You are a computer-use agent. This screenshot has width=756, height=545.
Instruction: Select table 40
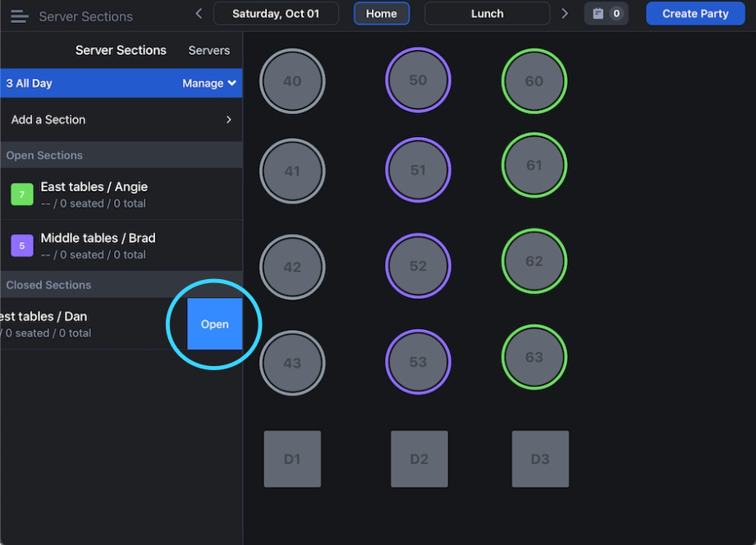(292, 81)
